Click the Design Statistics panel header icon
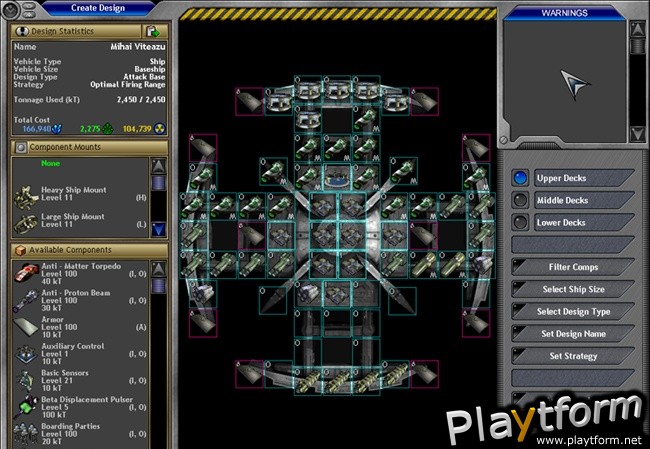This screenshot has height=449, width=650. 22,31
